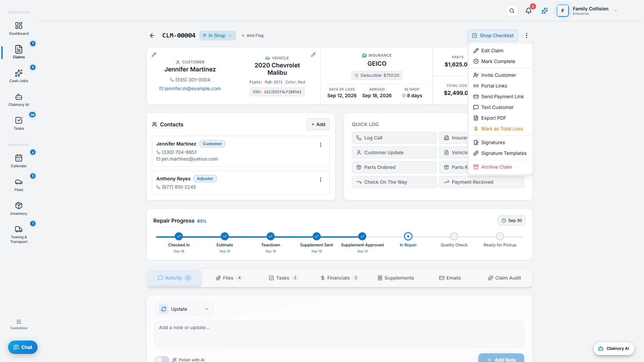Select Mark as Total Loss
The image size is (644, 362).
[x=500, y=129]
